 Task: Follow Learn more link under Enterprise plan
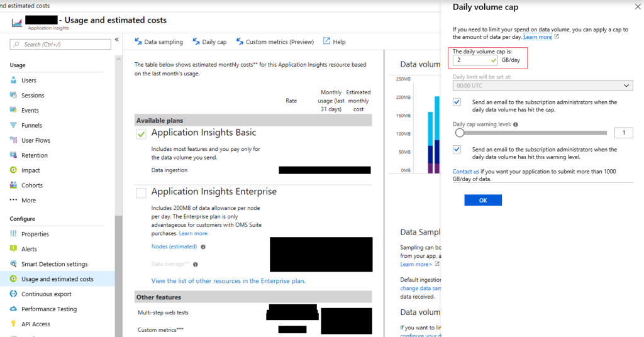coord(194,233)
